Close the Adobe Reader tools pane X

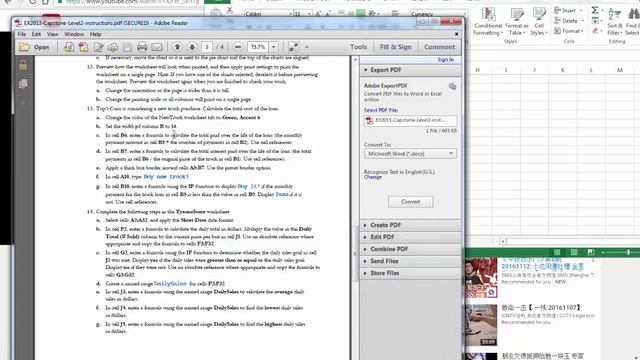point(456,34)
